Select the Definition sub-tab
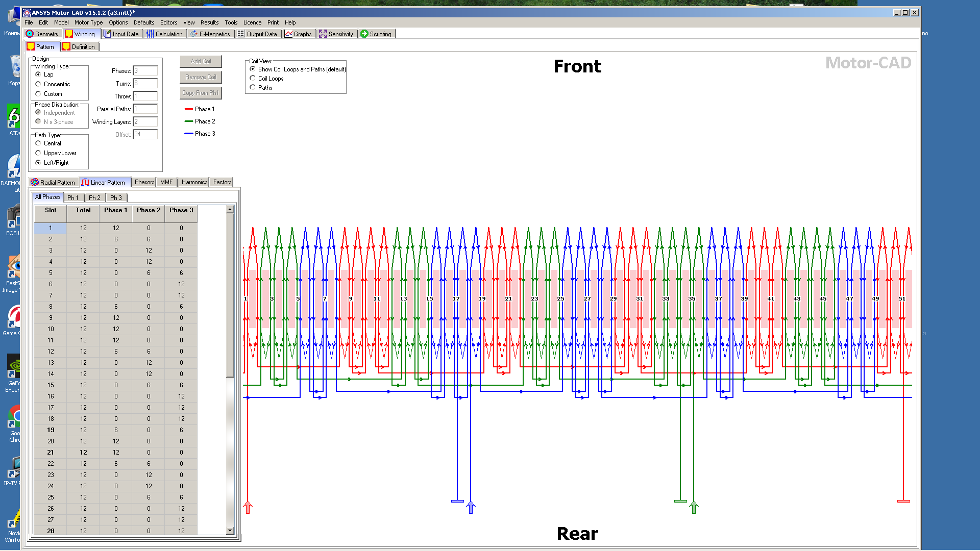The image size is (980, 551). [79, 47]
